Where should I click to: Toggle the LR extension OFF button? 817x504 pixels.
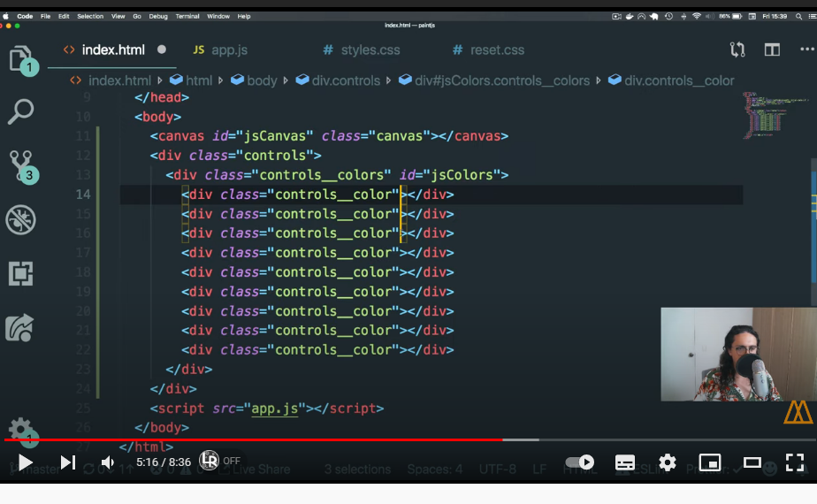[220, 460]
